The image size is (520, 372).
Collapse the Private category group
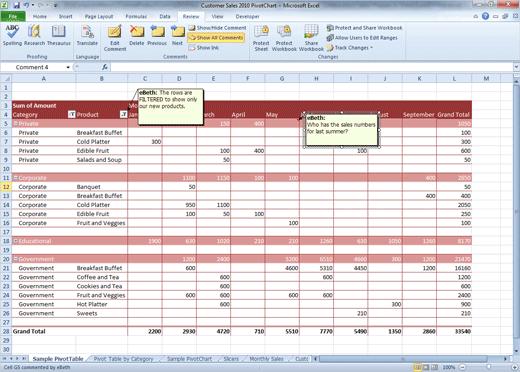click(x=15, y=124)
